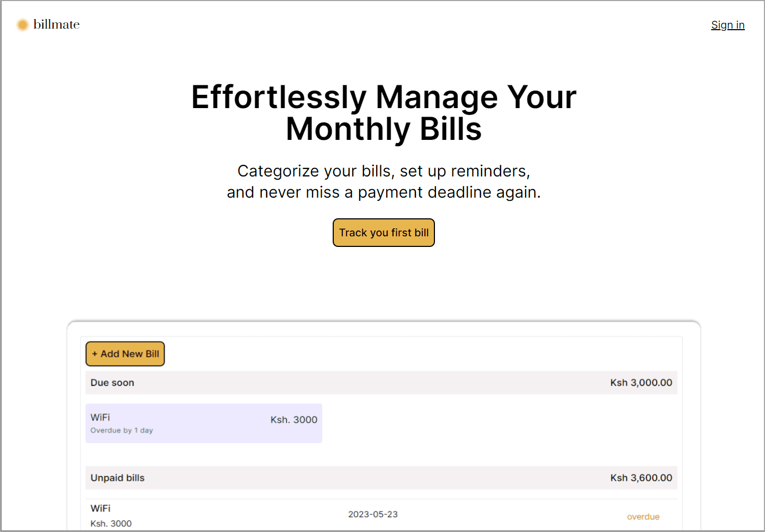The width and height of the screenshot is (765, 532).
Task: Click the plus sign on Add New Bill
Action: tap(94, 354)
